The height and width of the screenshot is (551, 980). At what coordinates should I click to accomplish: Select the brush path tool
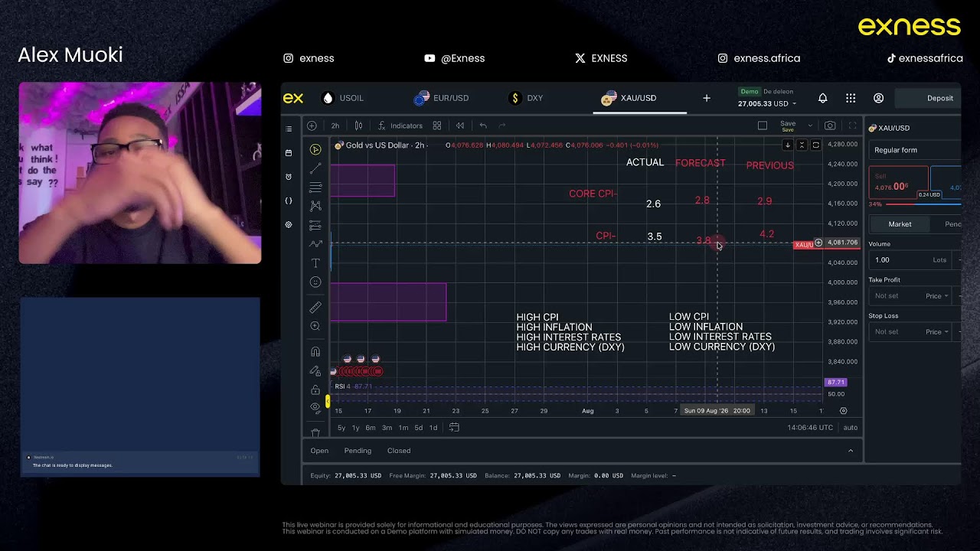(315, 244)
